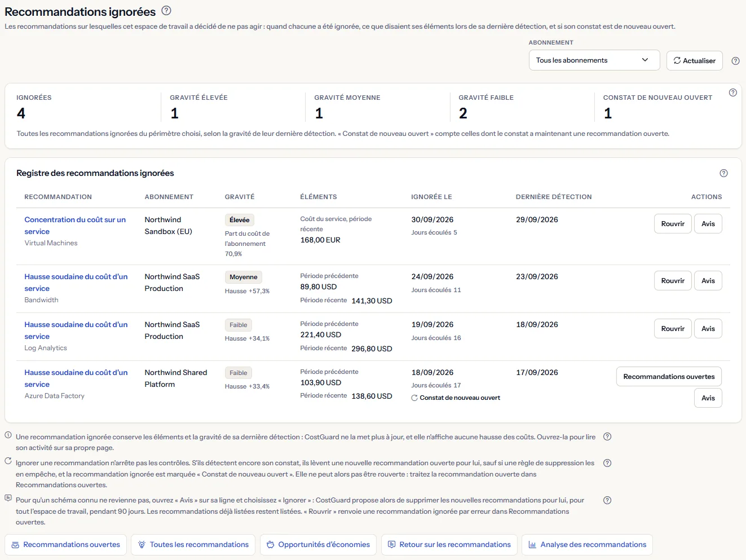Open Hausse soudaine recommendation for Bandwidth
Image resolution: width=746 pixels, height=560 pixels.
76,283
